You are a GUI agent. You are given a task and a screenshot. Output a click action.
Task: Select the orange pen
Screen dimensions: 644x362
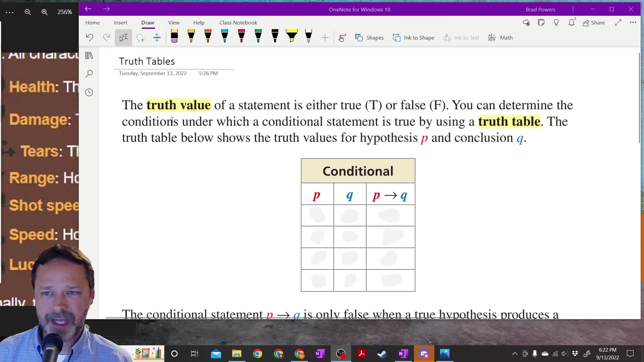click(208, 36)
